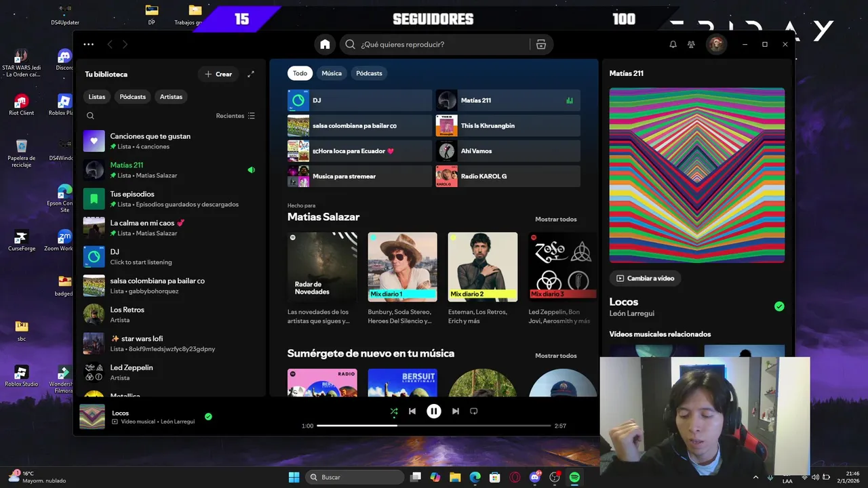Open Musica para stremear card
Image resolution: width=868 pixels, height=488 pixels.
coord(359,176)
